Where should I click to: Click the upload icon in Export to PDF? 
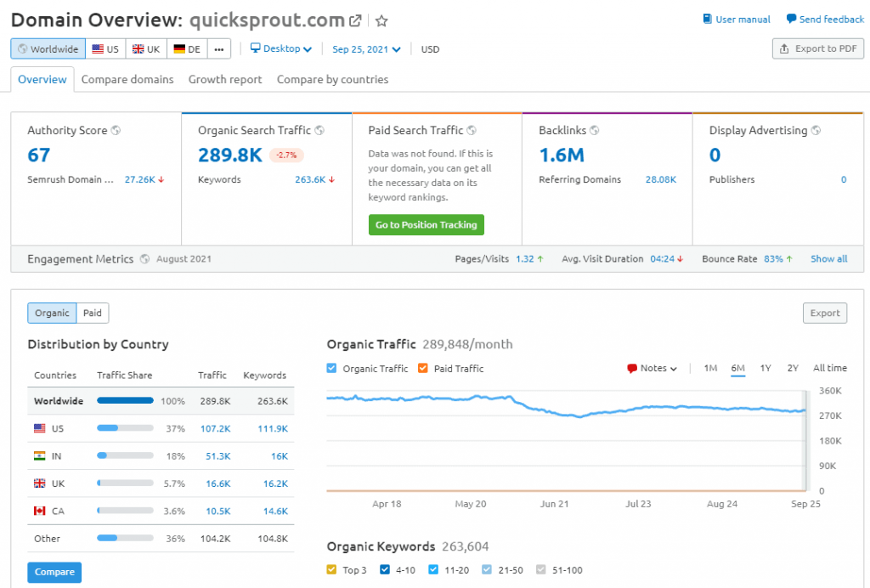tap(784, 48)
